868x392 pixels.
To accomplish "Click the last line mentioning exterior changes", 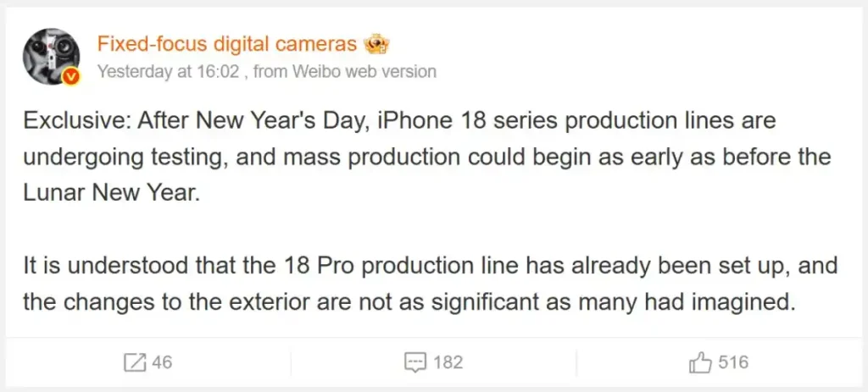I will pos(409,302).
